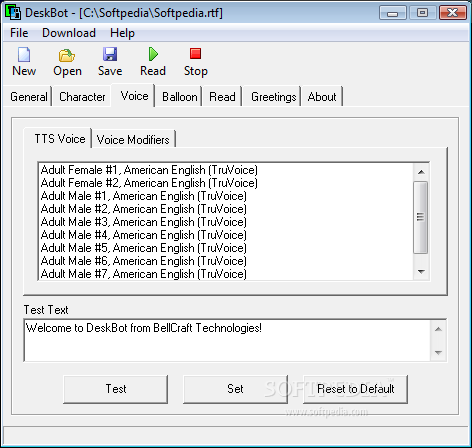Open the Greetings tab
The width and height of the screenshot is (472, 448).
(273, 97)
